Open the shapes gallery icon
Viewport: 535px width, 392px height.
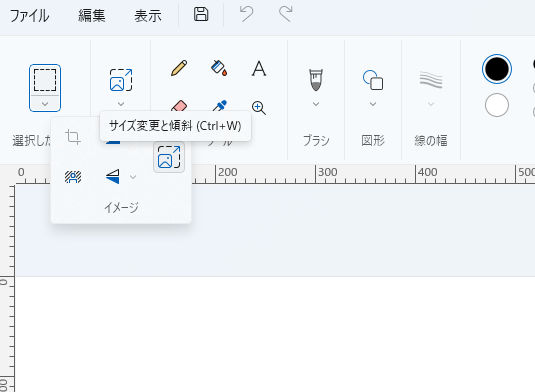click(x=373, y=80)
